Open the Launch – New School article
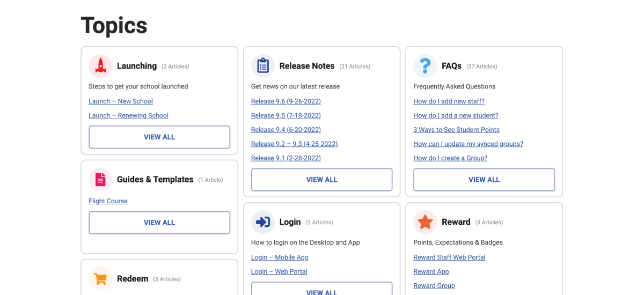644x295 pixels. (x=121, y=101)
